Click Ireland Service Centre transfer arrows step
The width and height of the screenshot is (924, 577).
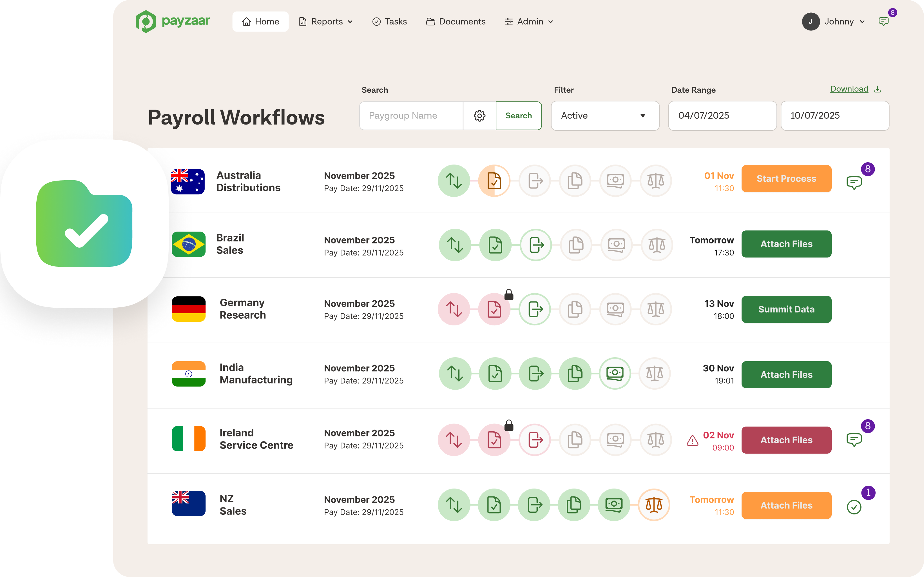coord(454,440)
